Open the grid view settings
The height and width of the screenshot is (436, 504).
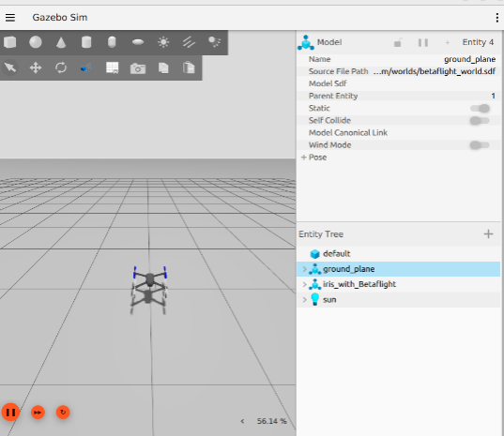pos(113,68)
